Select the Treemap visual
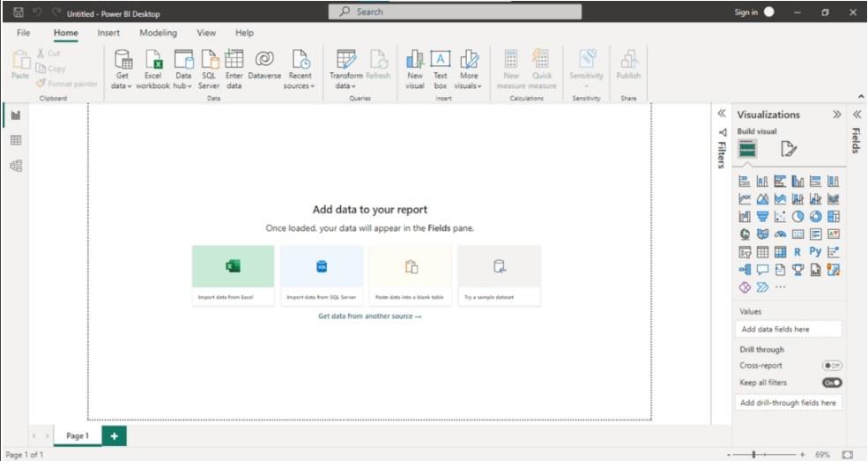 point(833,216)
